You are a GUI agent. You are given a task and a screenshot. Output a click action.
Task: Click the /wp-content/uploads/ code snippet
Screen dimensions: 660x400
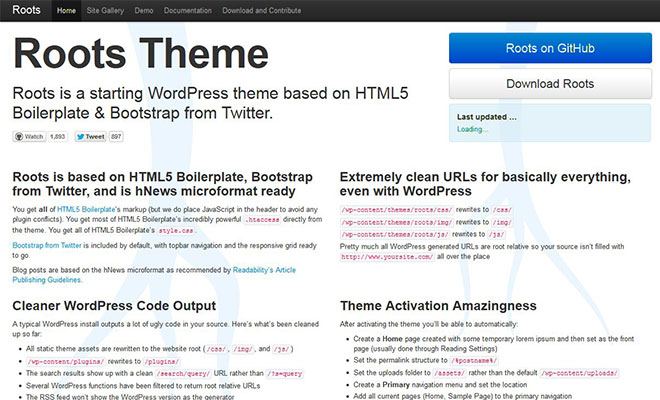pos(580,373)
